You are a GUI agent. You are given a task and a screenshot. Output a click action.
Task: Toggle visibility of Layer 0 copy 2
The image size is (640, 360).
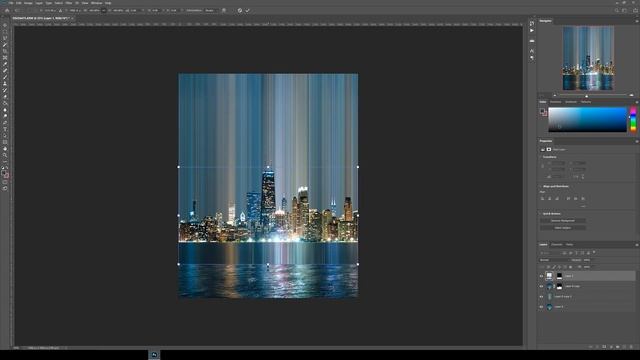[542, 297]
